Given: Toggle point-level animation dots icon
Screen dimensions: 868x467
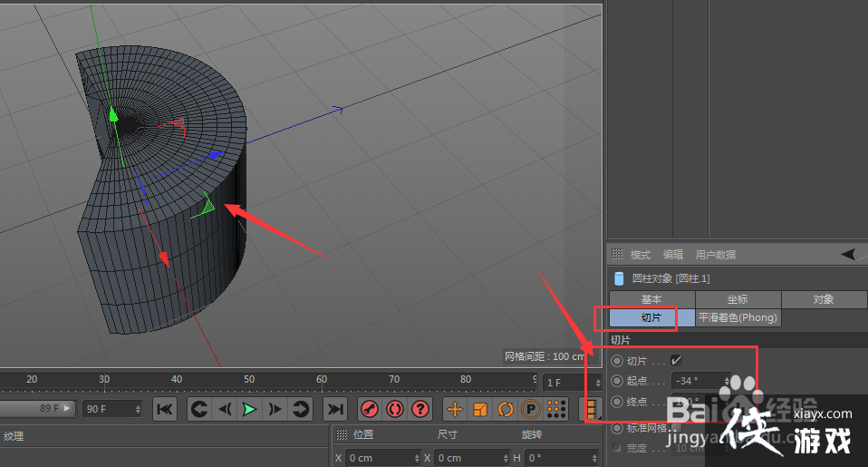Looking at the screenshot, I should click(556, 409).
